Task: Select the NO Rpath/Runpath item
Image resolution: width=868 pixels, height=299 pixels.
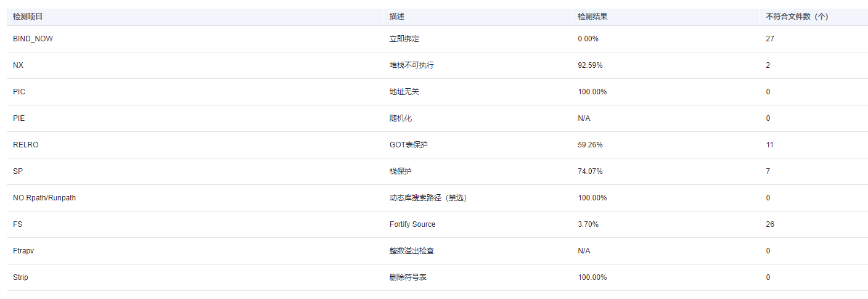Action: 44,198
